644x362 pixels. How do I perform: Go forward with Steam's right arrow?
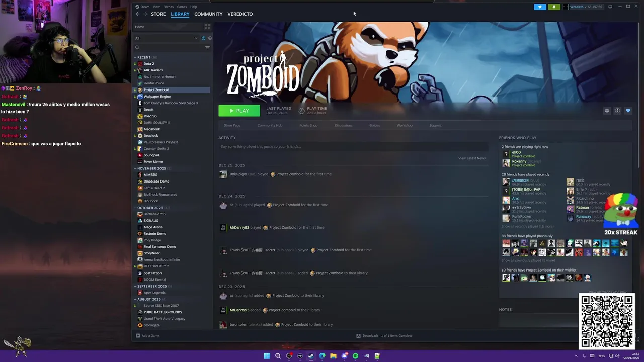click(145, 14)
